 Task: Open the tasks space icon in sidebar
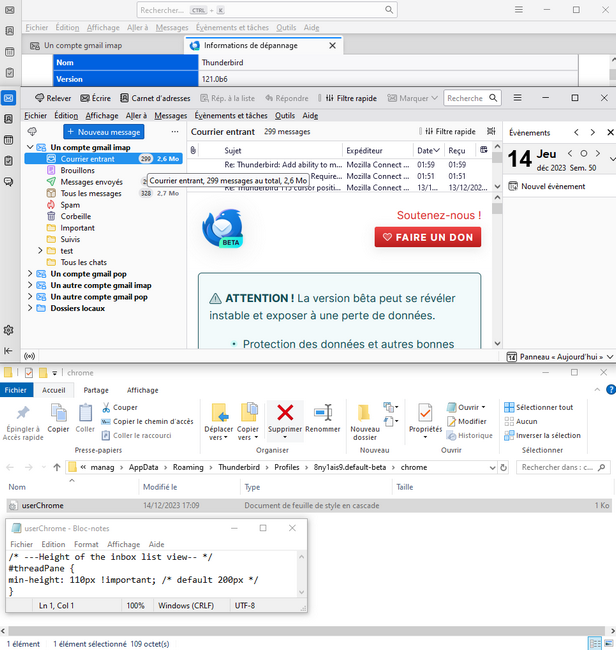[8, 161]
